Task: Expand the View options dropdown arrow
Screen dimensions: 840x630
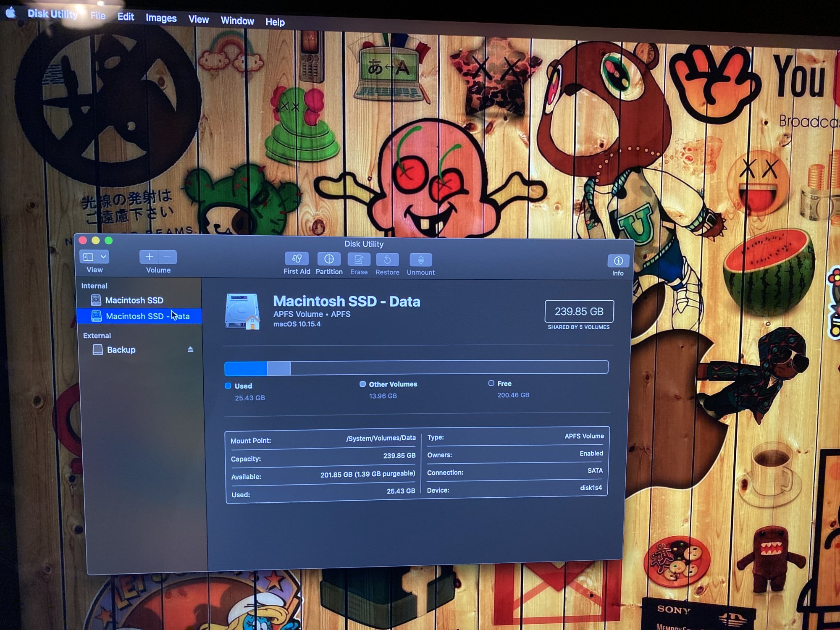Action: (103, 257)
